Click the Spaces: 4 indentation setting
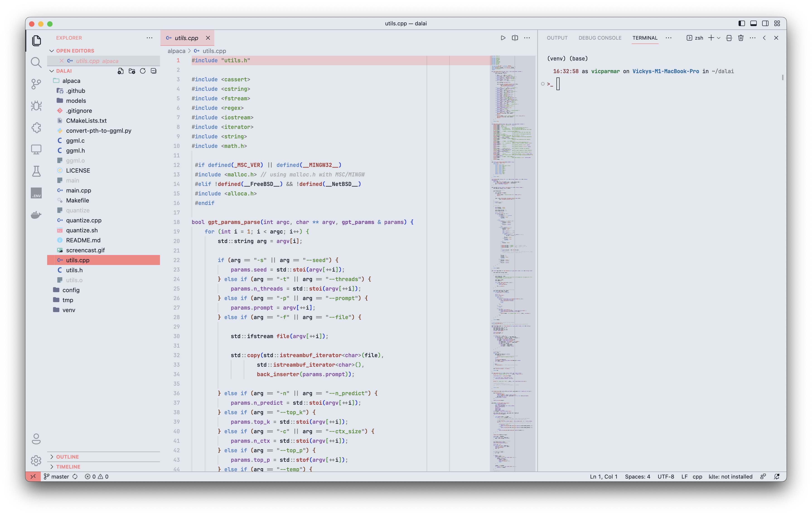This screenshot has height=515, width=812. (637, 476)
